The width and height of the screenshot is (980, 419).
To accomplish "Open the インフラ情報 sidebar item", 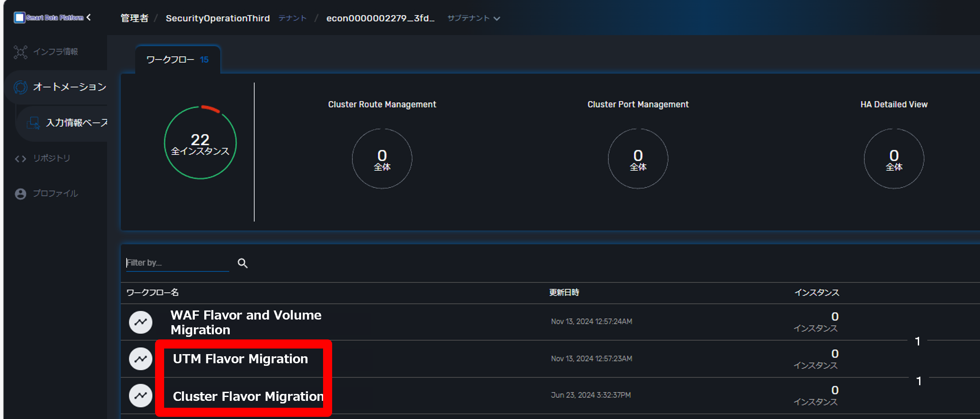I will coord(55,52).
